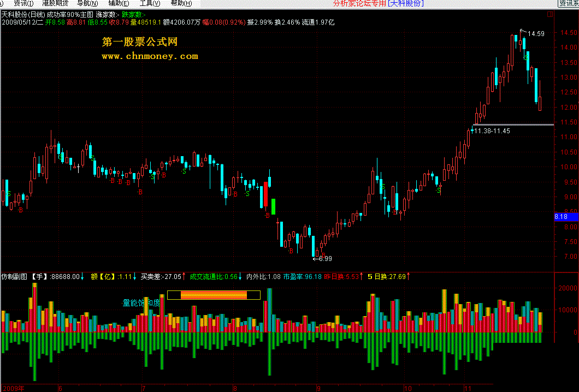Click the 涨家数 label
This screenshot has height=392, width=579.
tap(108, 15)
